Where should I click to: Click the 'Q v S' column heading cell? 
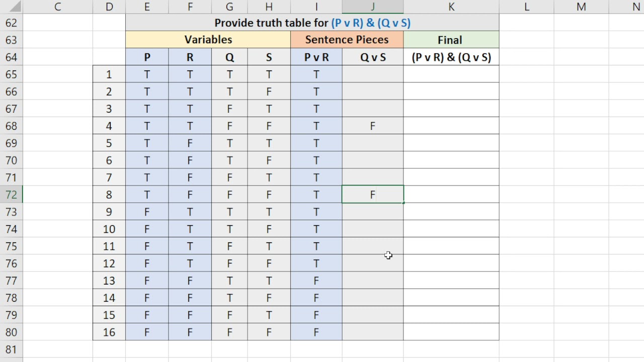372,57
